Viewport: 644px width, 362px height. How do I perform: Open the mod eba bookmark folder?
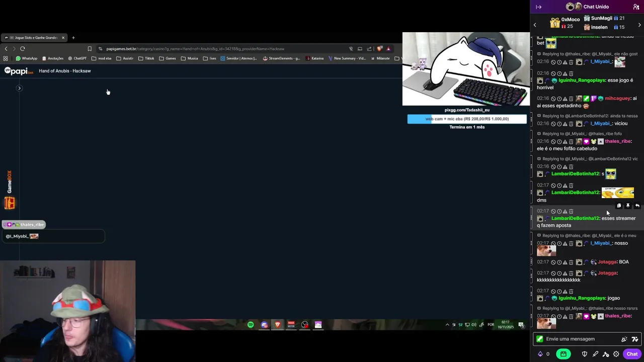coord(102,58)
